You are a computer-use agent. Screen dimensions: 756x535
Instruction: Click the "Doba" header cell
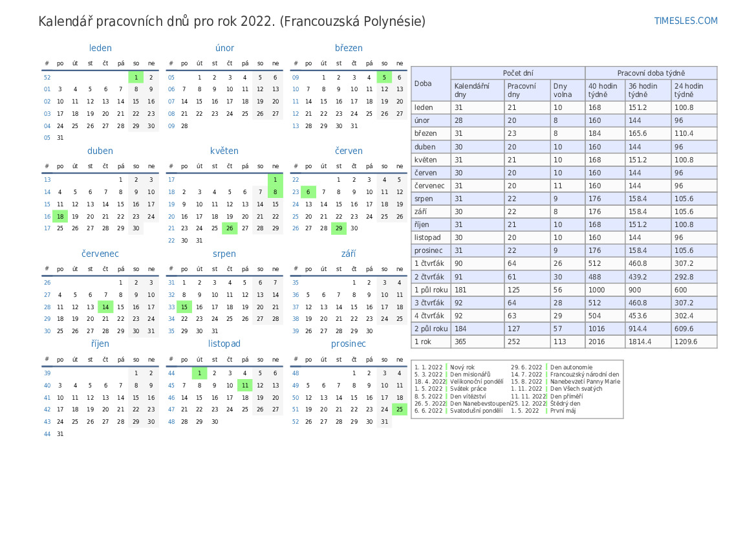click(424, 83)
